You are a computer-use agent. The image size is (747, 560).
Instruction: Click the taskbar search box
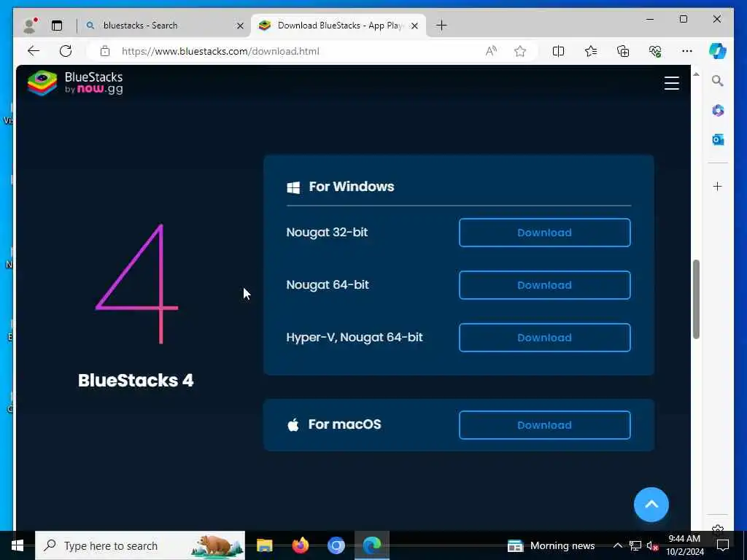140,545
